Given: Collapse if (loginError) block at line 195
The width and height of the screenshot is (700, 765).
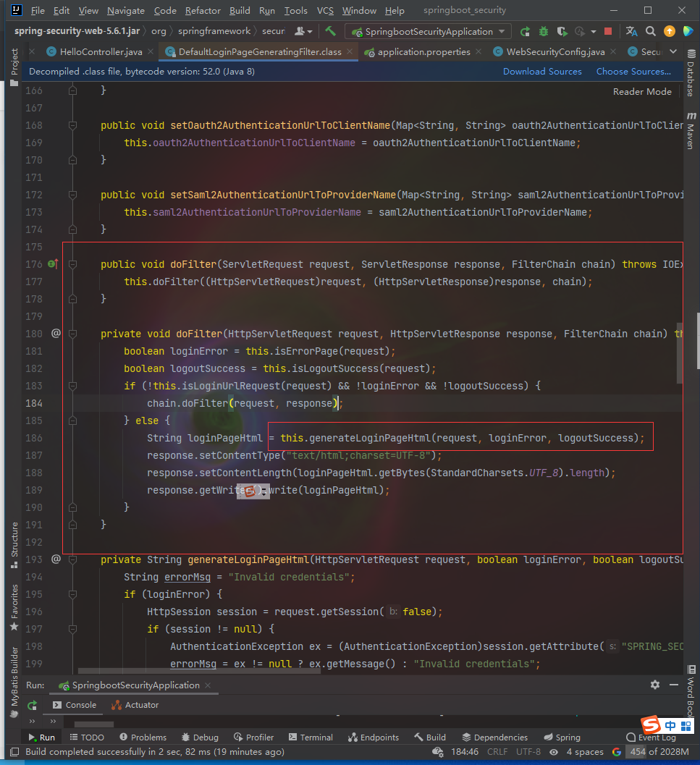Looking at the screenshot, I should (72, 594).
